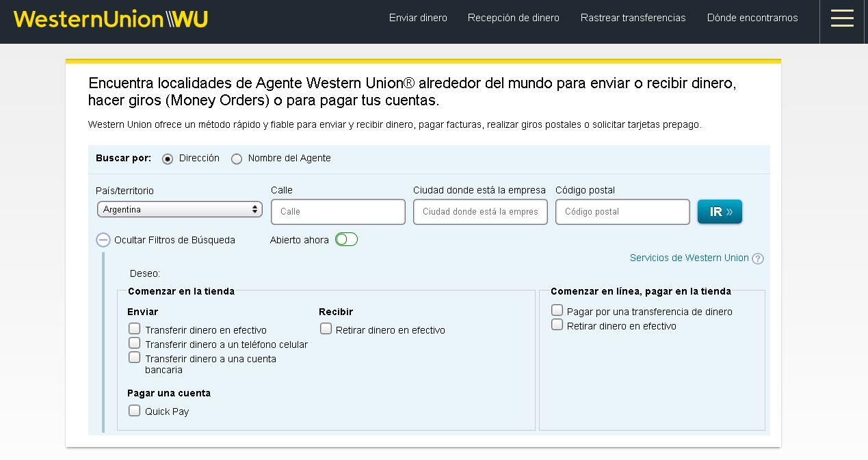Collapse filters using the minus circle icon
Screen dimensions: 868x460
(103, 240)
